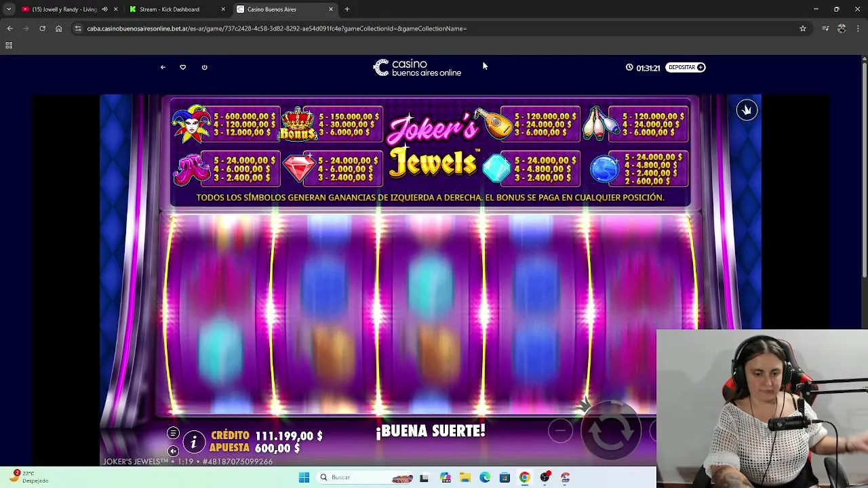Image resolution: width=868 pixels, height=488 pixels.
Task: Go back in browser history
Action: (9, 28)
